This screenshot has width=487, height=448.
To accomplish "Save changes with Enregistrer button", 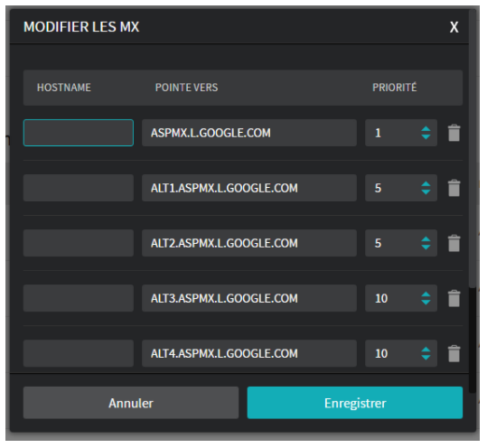I will tap(355, 403).
